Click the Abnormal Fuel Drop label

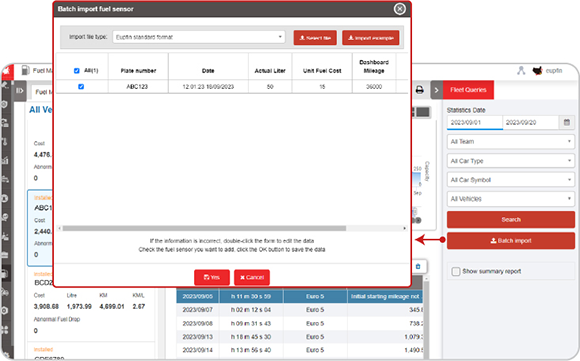pyautogui.click(x=57, y=319)
